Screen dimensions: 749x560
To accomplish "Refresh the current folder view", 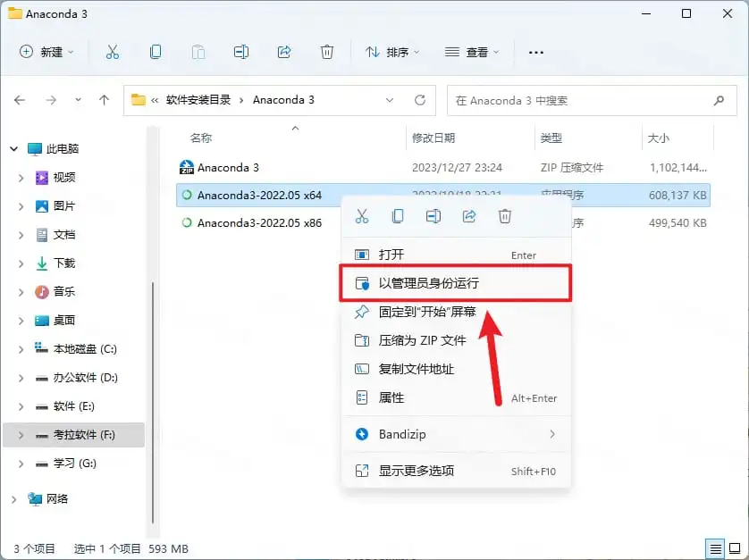I will pyautogui.click(x=420, y=100).
